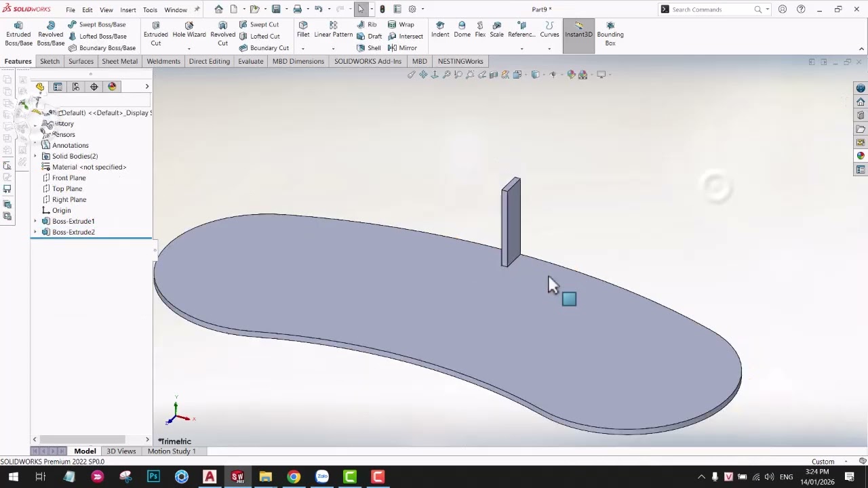The width and height of the screenshot is (868, 488).
Task: Open the ConfigurationManager tab icon
Action: (x=76, y=87)
